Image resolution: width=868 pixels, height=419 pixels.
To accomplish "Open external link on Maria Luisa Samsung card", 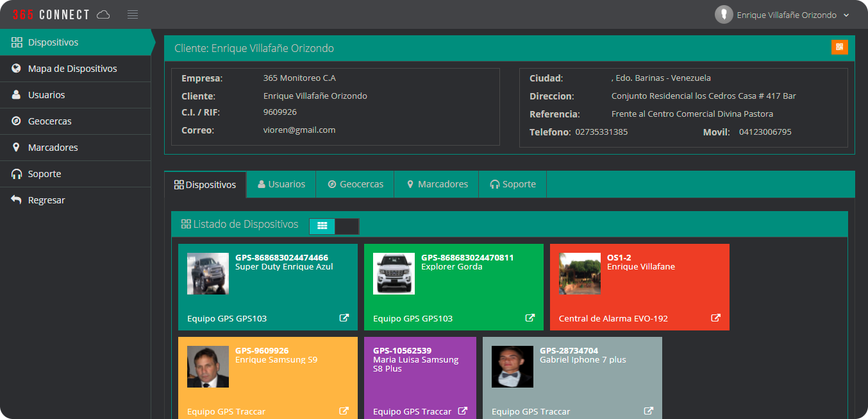I will (x=463, y=411).
